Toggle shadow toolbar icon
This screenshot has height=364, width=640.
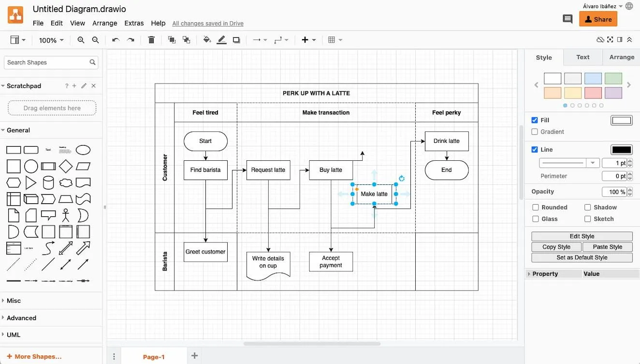tap(236, 40)
